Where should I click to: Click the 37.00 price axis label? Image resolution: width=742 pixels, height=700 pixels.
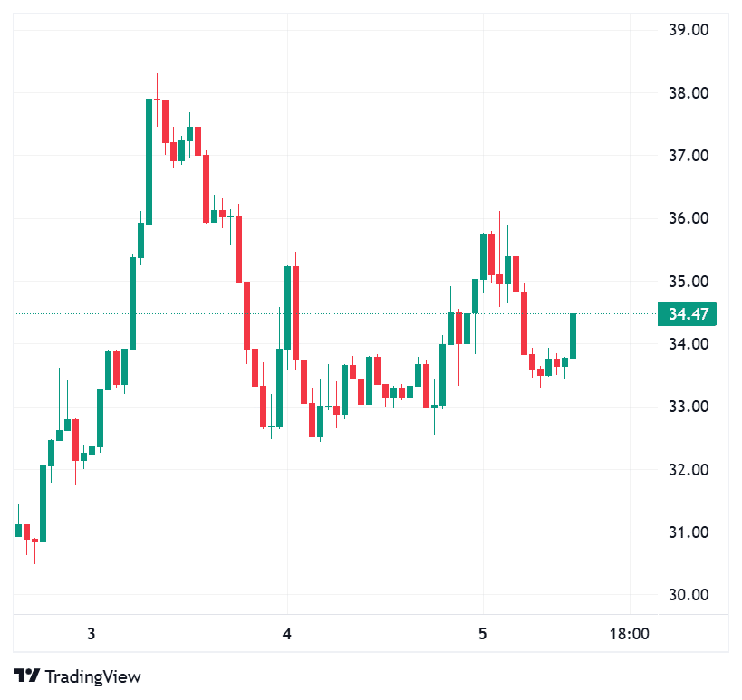click(688, 156)
